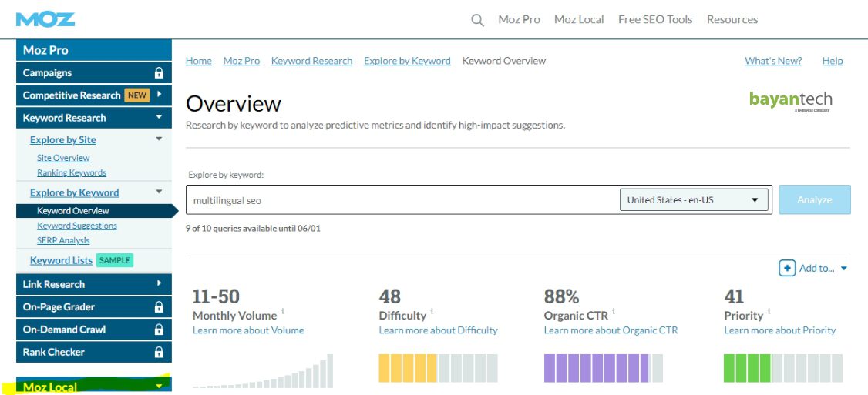Viewport: 868px width, 395px height.
Task: Click the NEW badge on Competitive Research
Action: [136, 95]
